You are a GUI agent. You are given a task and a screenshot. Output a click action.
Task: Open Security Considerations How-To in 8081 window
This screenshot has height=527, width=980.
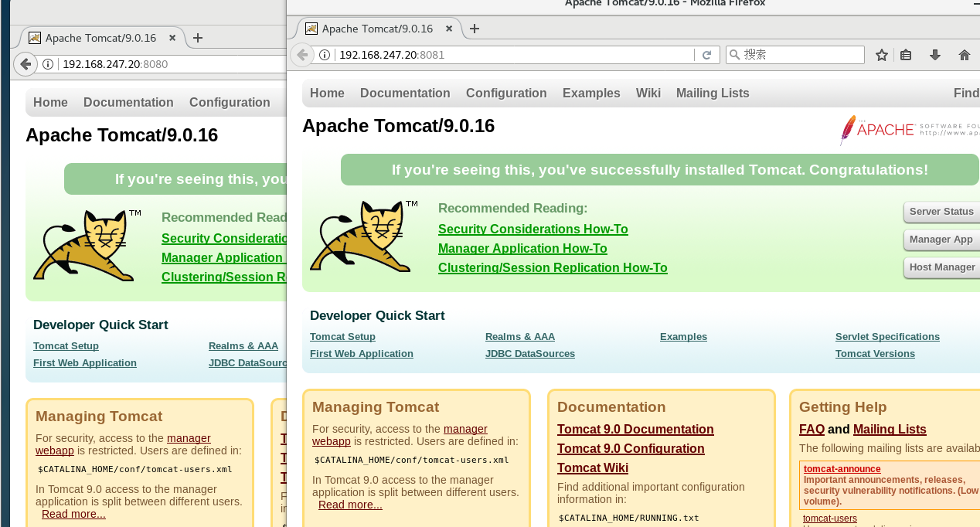point(533,229)
